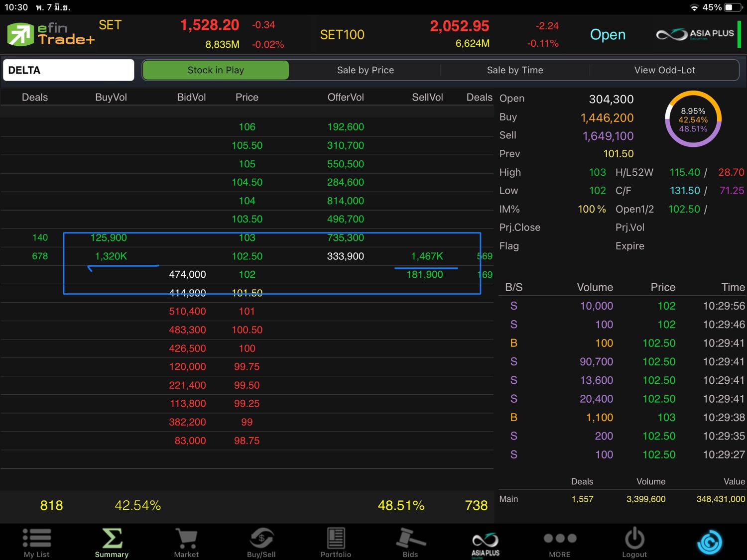The image size is (747, 560).
Task: Open the Buy/Sell icon
Action: [261, 543]
